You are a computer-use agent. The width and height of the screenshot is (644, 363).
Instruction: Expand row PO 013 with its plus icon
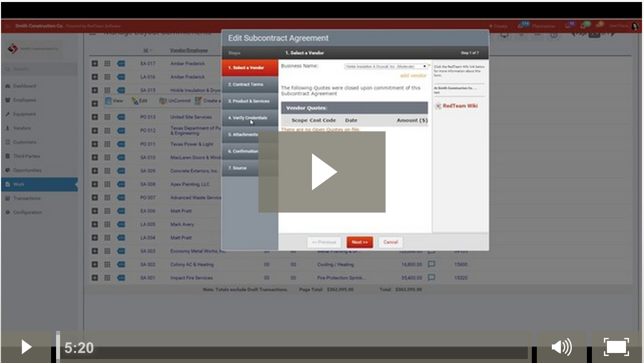click(x=95, y=117)
